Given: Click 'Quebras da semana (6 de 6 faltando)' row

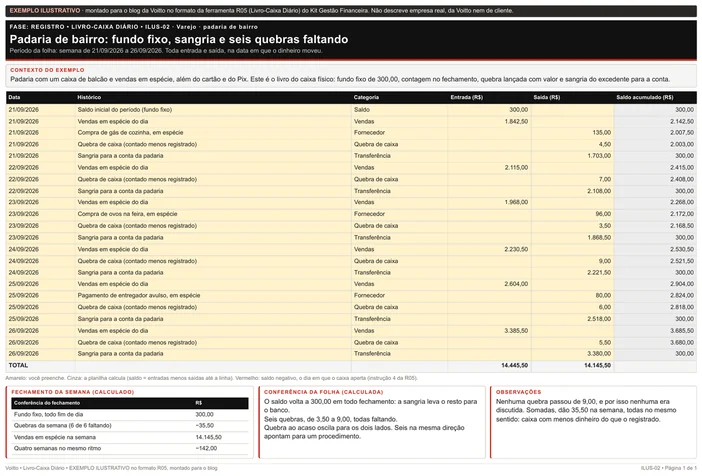Looking at the screenshot, I should click(x=130, y=426).
